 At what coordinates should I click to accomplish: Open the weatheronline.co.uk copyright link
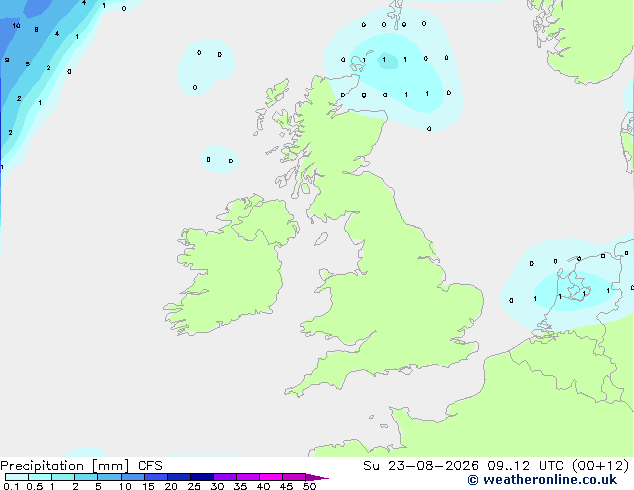point(542,480)
